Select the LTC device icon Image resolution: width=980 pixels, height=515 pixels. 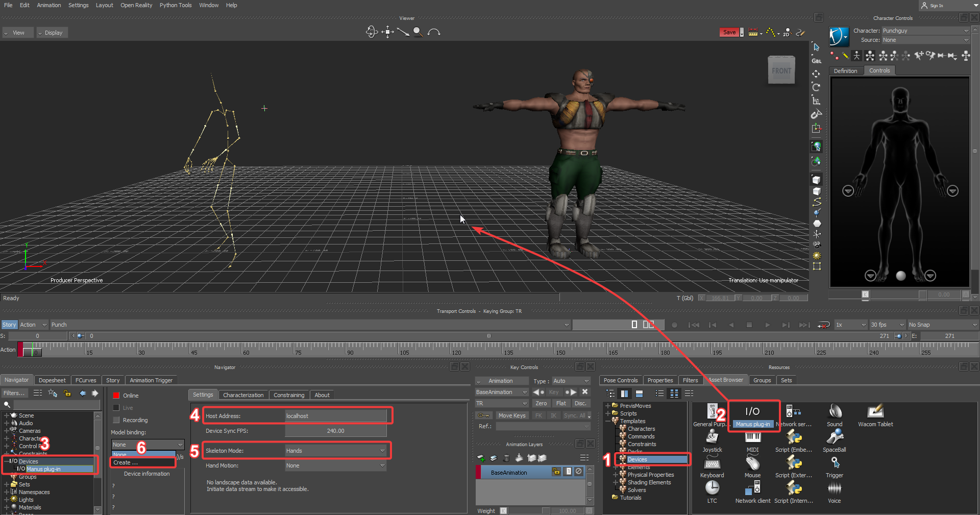pyautogui.click(x=712, y=488)
